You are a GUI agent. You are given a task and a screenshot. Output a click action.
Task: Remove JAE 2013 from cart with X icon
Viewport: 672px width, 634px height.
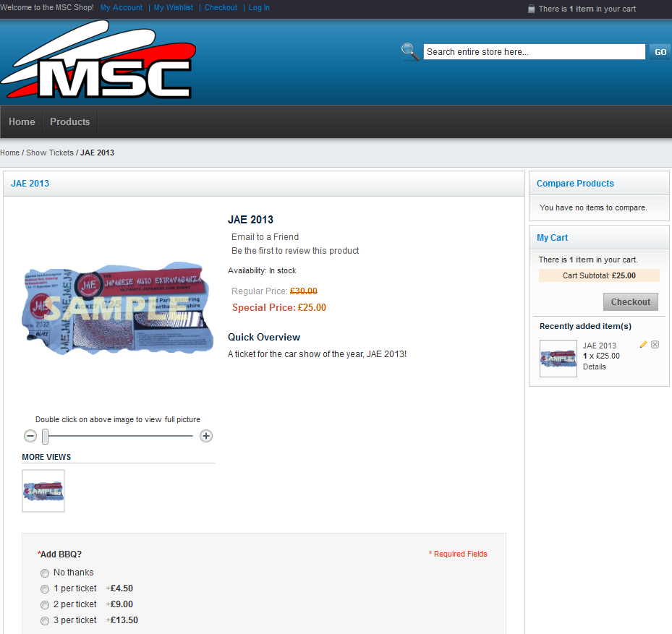click(655, 344)
